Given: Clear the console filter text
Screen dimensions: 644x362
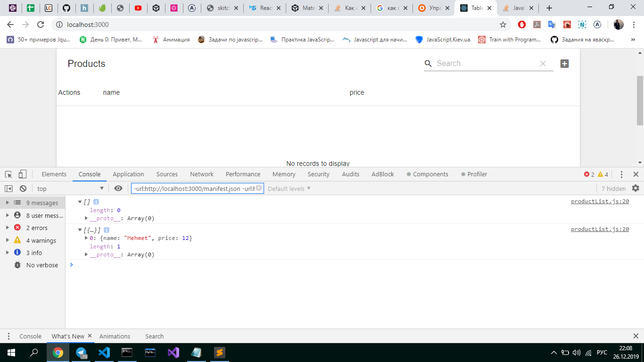Looking at the screenshot, I should 259,188.
